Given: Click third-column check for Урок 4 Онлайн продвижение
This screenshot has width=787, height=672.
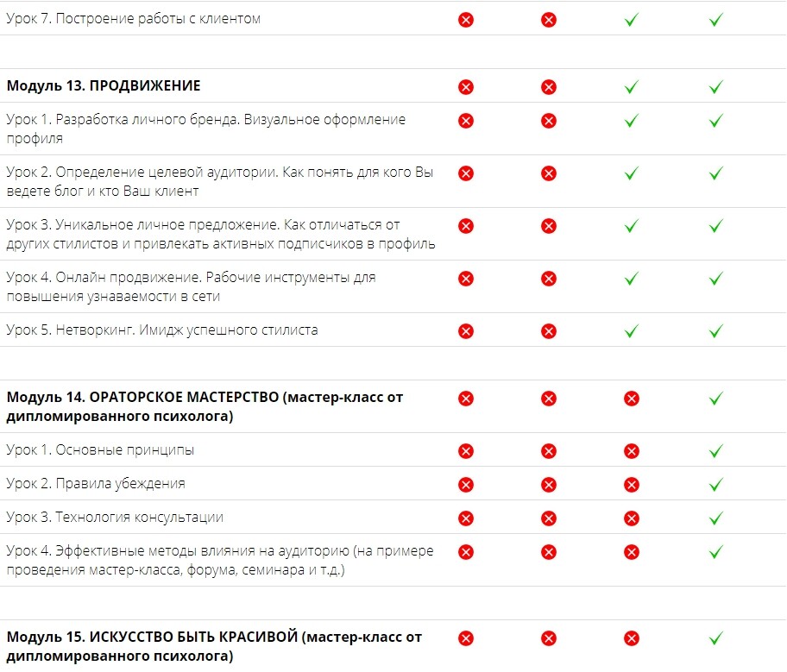Looking at the screenshot, I should [632, 278].
